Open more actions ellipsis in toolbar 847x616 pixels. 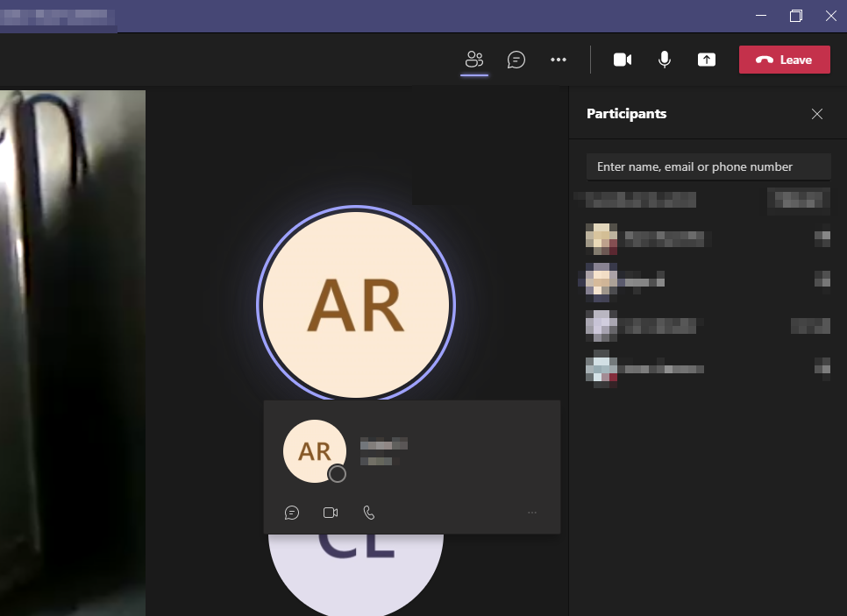coord(558,60)
